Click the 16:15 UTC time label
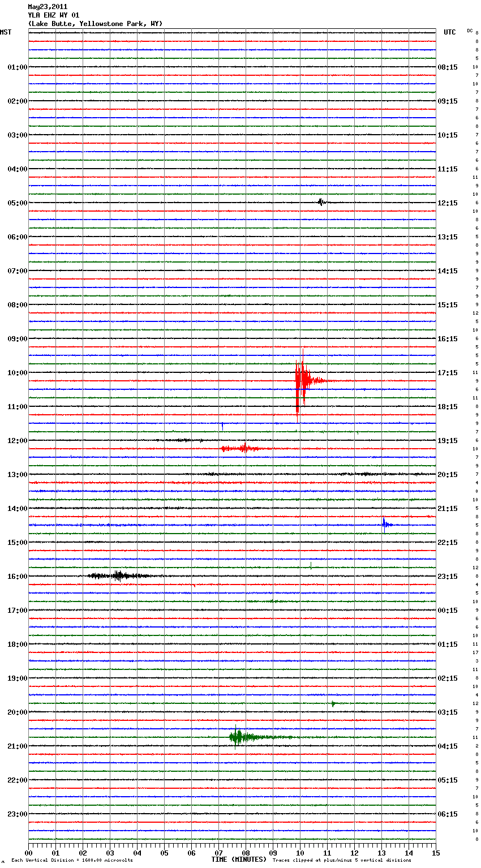 click(448, 339)
